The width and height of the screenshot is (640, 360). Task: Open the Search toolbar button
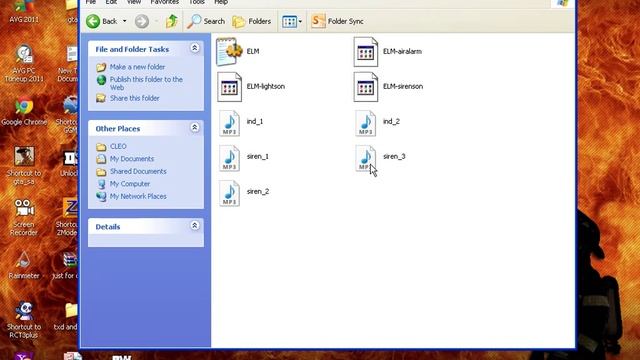[x=206, y=21]
